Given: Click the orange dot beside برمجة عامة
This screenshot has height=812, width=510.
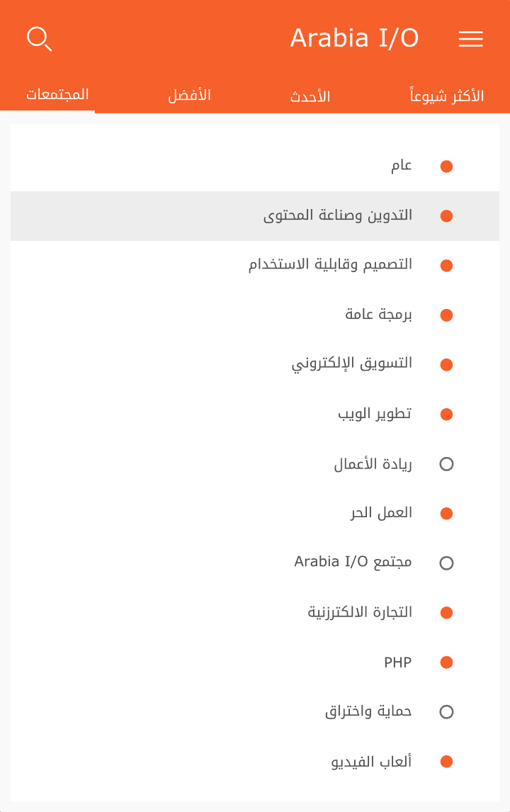Looking at the screenshot, I should pos(446,315).
